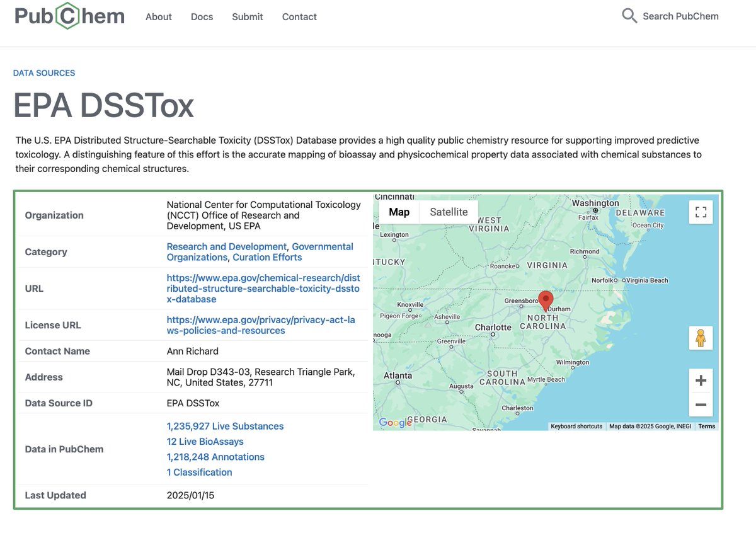
Task: View 1,218,248 Annotations
Action: pyautogui.click(x=215, y=457)
